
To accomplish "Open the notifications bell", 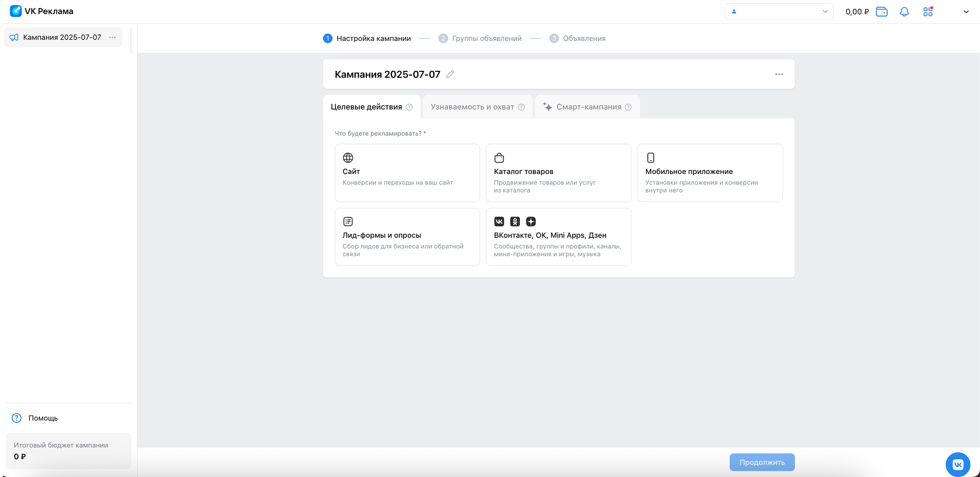I will click(x=904, y=12).
